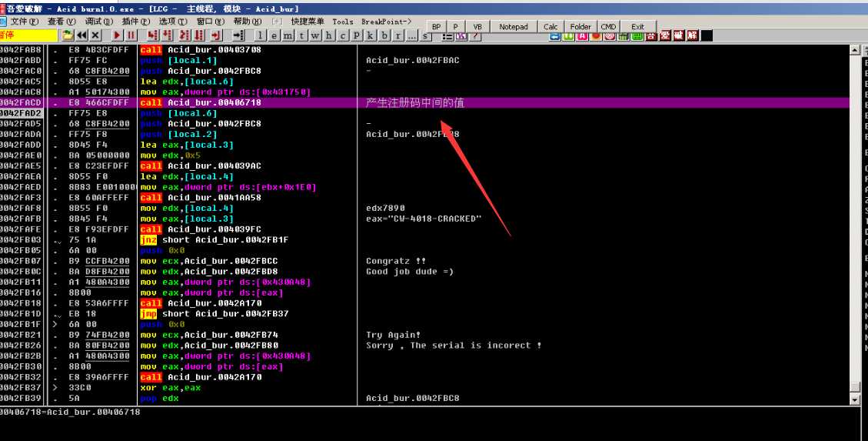Run the program with red play icon

pos(117,35)
